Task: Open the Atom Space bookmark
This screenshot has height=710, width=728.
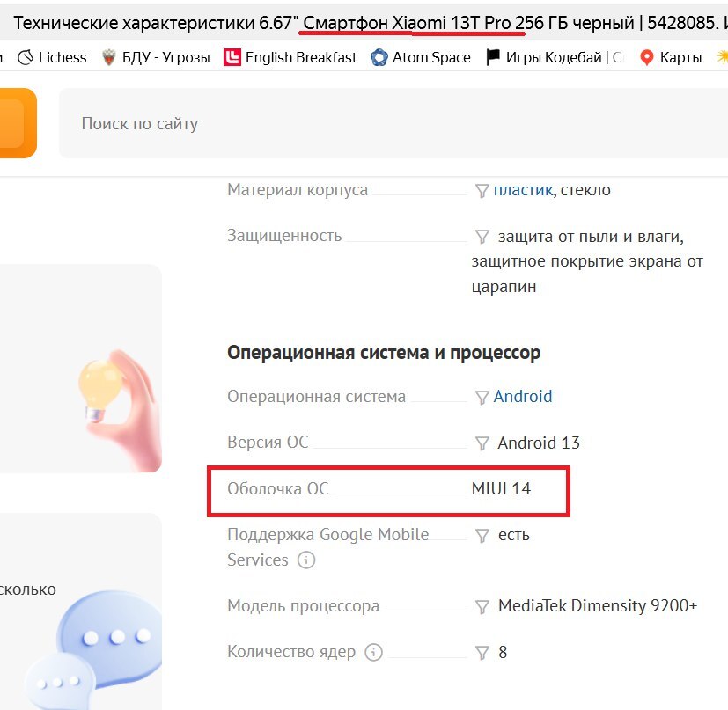Action: pos(420,57)
